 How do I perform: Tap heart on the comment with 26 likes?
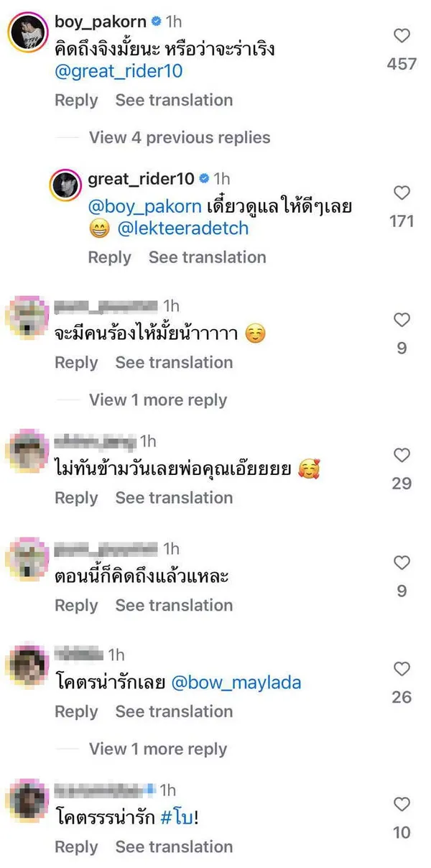402,669
